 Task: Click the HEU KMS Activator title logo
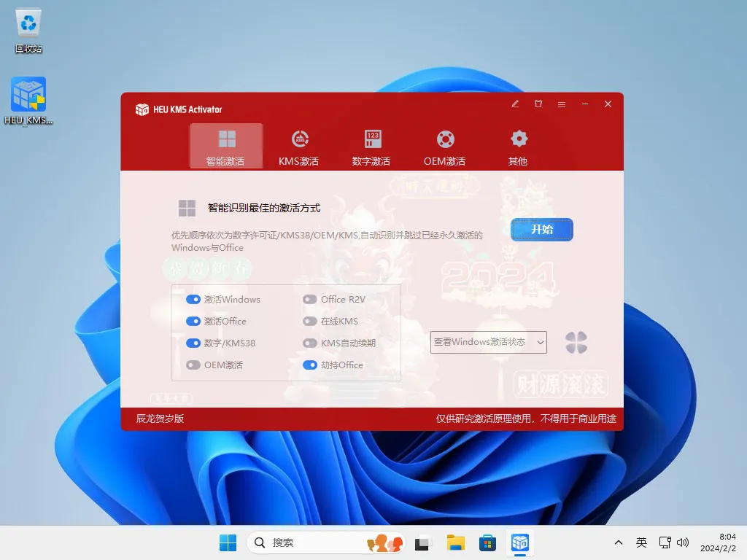click(x=142, y=109)
